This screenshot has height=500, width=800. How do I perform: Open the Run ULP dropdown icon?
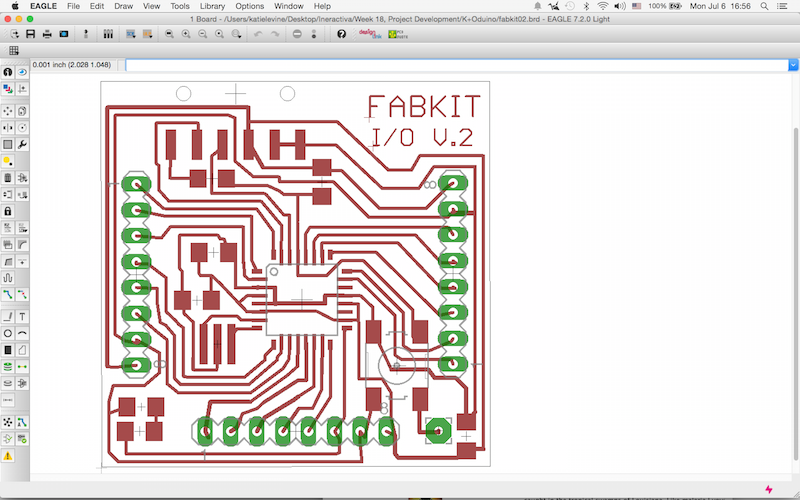147,34
